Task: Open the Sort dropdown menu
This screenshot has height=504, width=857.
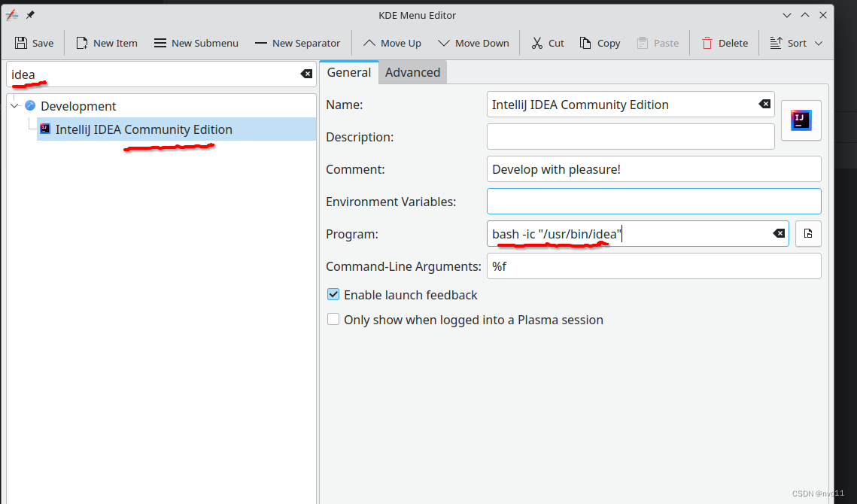Action: pyautogui.click(x=796, y=43)
